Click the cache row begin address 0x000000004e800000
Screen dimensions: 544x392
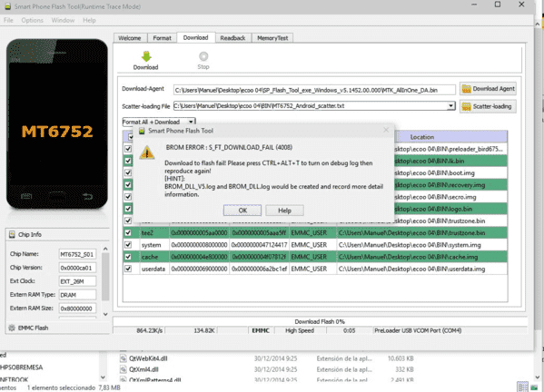(200, 257)
